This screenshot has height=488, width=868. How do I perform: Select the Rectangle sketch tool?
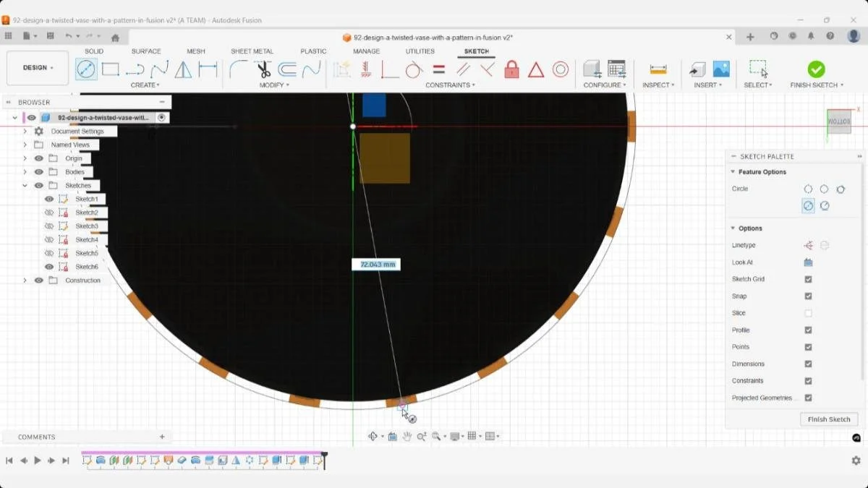(110, 69)
